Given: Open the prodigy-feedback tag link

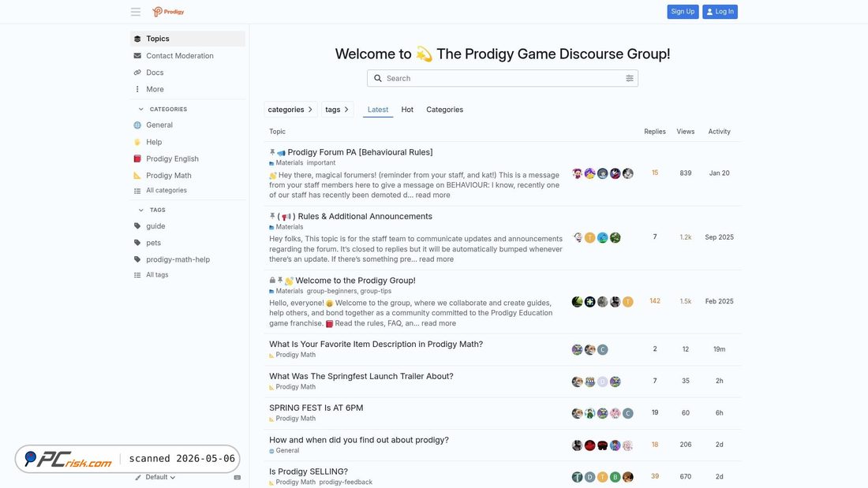Looking at the screenshot, I should pyautogui.click(x=346, y=482).
